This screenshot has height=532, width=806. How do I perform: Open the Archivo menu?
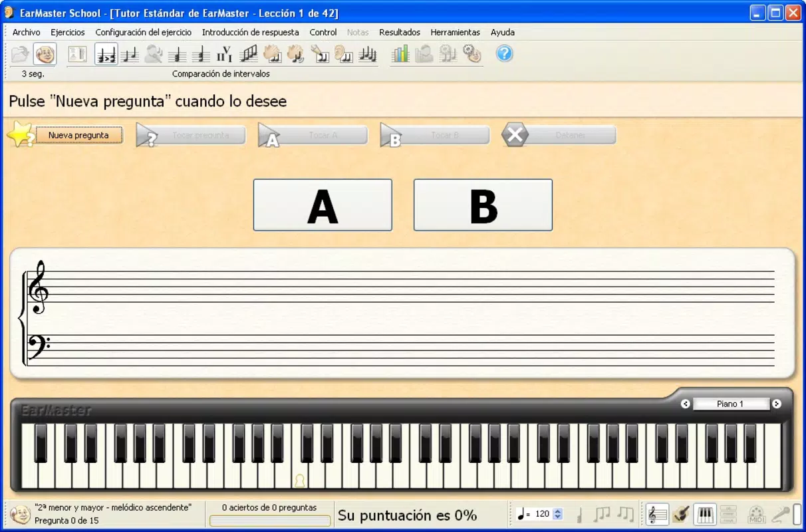coord(27,32)
